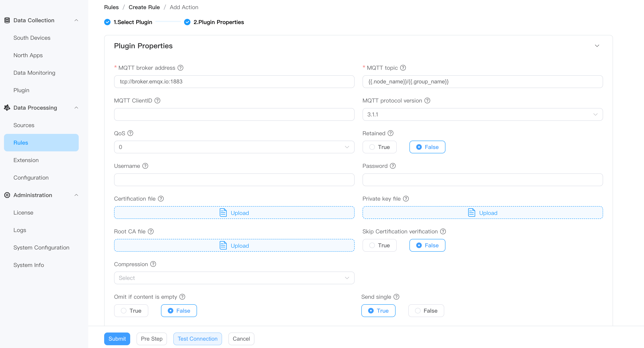
Task: Click help icon next to MQTT broker address
Action: tap(180, 68)
